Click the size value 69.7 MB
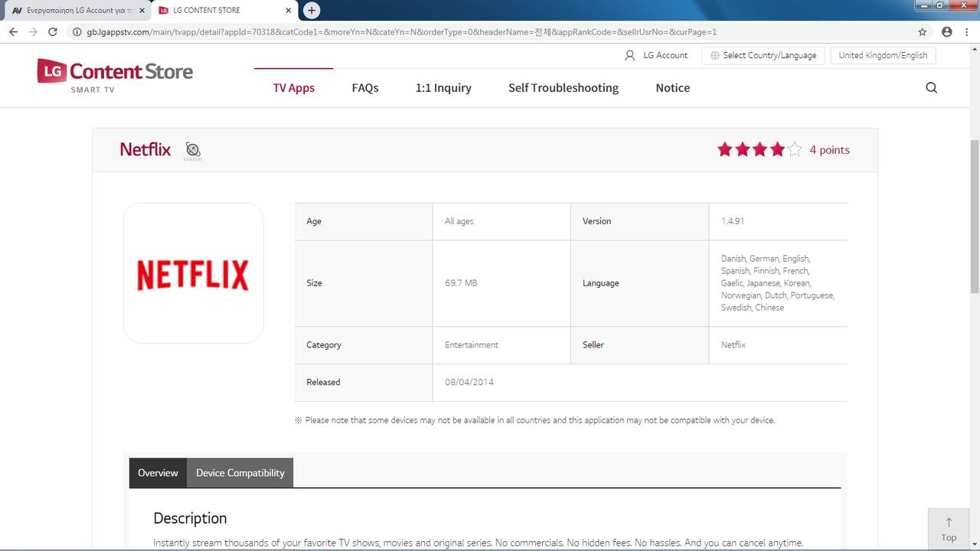The width and height of the screenshot is (980, 551). pos(461,283)
